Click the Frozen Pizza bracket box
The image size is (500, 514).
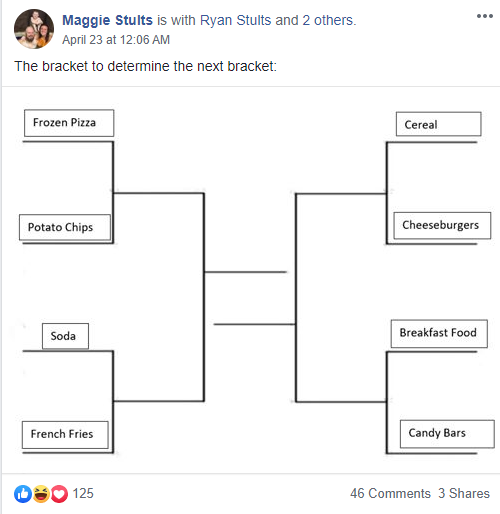pos(69,123)
